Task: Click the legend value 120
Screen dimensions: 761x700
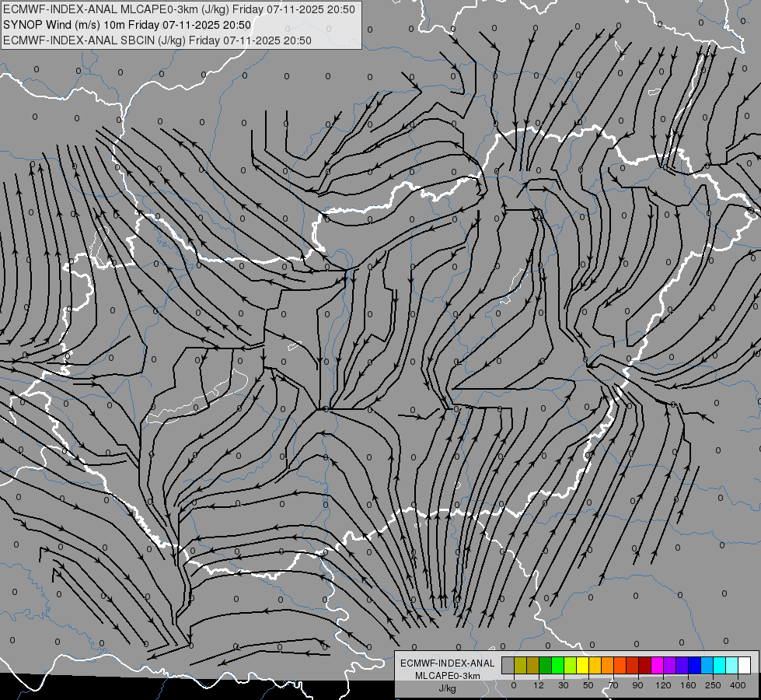Action: [664, 685]
